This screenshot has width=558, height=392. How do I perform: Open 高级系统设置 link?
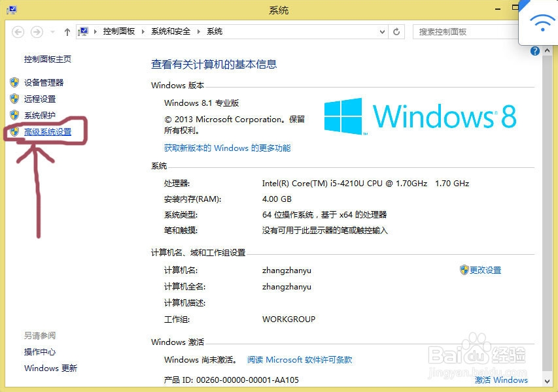48,132
